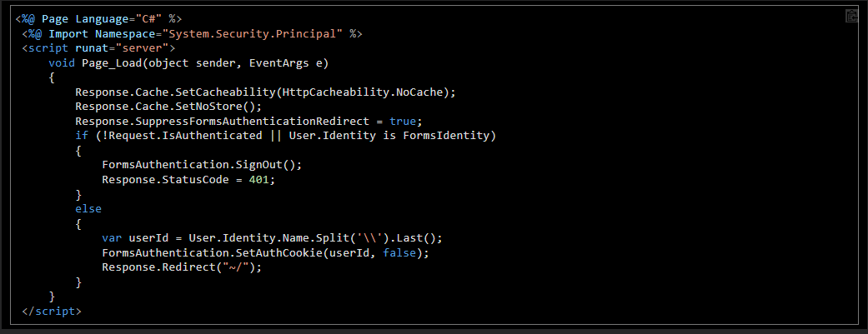Click the true keyword value

pyautogui.click(x=403, y=121)
